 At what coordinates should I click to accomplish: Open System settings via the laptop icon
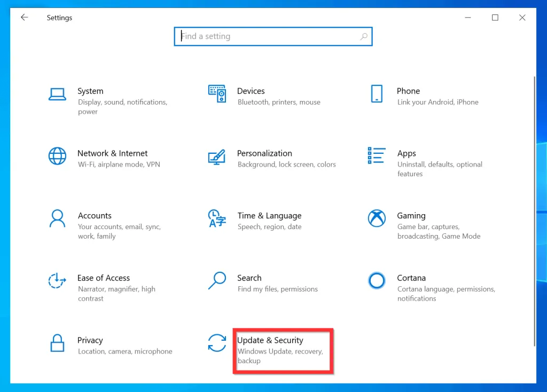pos(57,93)
